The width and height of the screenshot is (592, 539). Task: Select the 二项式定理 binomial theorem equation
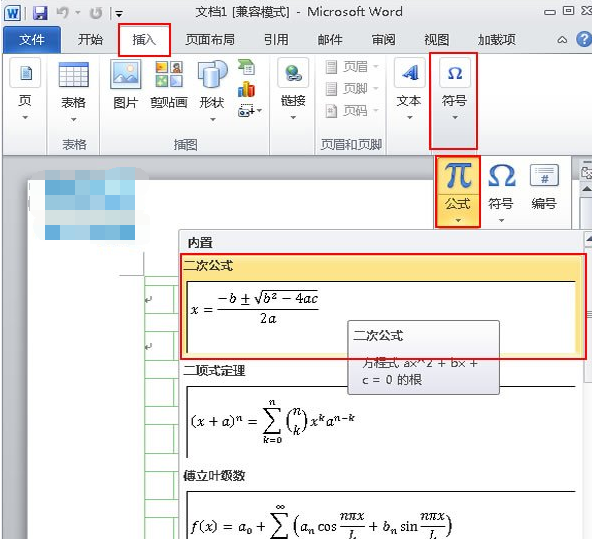pos(381,422)
